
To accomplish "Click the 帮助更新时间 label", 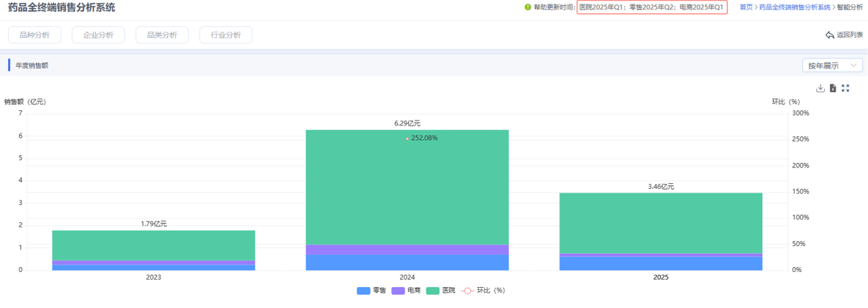I will [554, 7].
